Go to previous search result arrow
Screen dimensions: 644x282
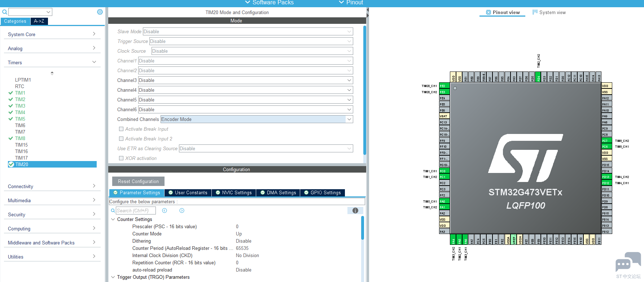(165, 211)
